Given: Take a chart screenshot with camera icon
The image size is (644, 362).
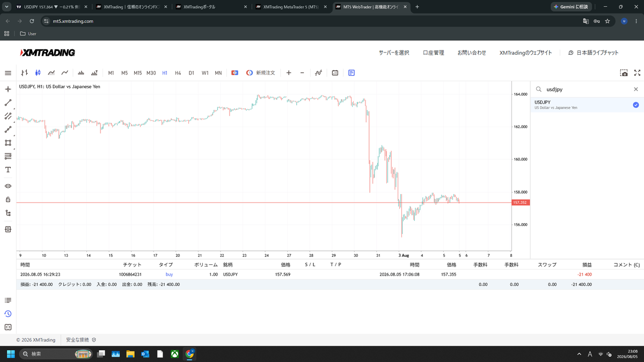Looking at the screenshot, I should click(624, 73).
